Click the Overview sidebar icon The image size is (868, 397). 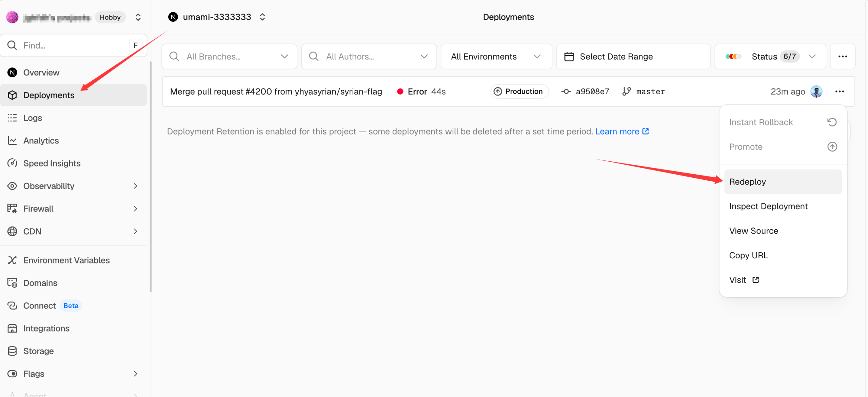click(12, 73)
